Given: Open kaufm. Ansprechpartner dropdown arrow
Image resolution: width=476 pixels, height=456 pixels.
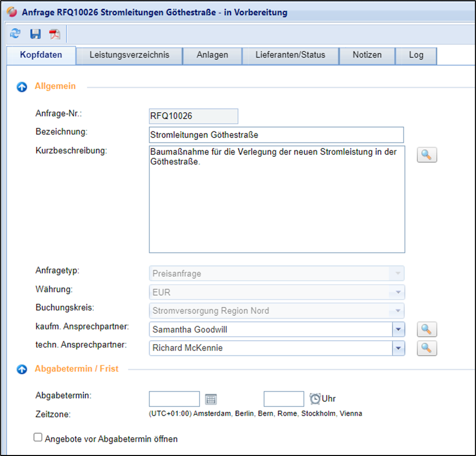Looking at the screenshot, I should pyautogui.click(x=398, y=329).
